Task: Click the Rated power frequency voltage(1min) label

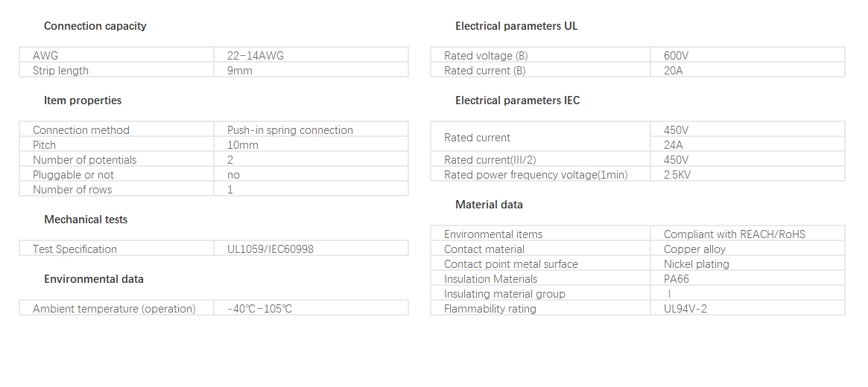Action: pyautogui.click(x=536, y=175)
